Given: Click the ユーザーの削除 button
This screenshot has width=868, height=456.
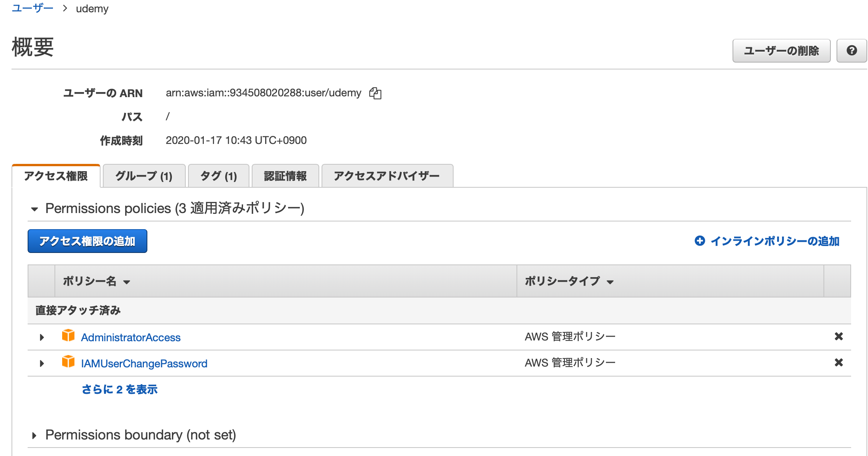Looking at the screenshot, I should tap(781, 50).
